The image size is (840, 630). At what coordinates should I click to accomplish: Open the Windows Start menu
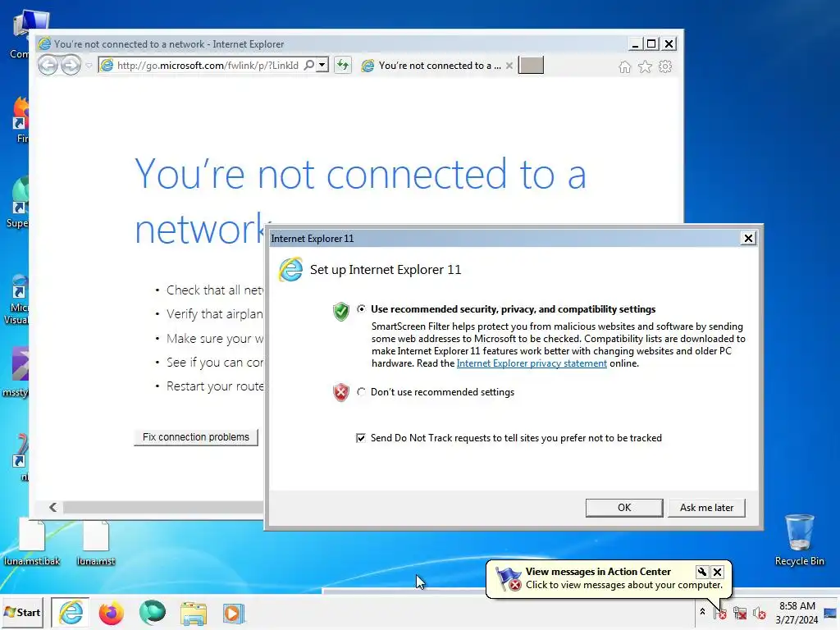[22, 612]
